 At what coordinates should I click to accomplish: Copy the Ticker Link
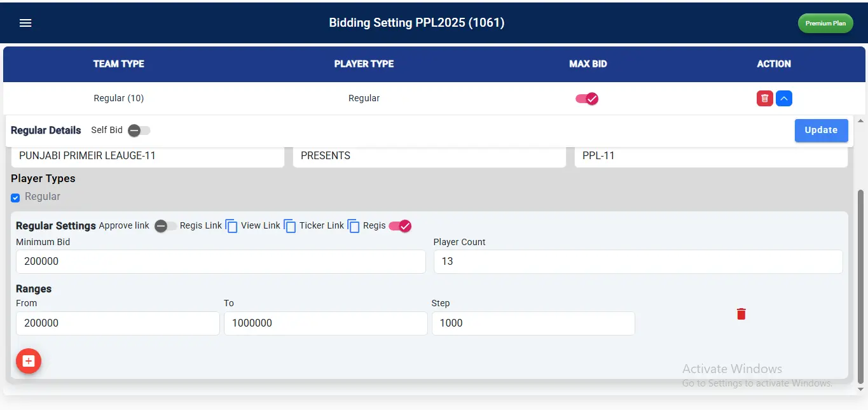[x=354, y=226]
